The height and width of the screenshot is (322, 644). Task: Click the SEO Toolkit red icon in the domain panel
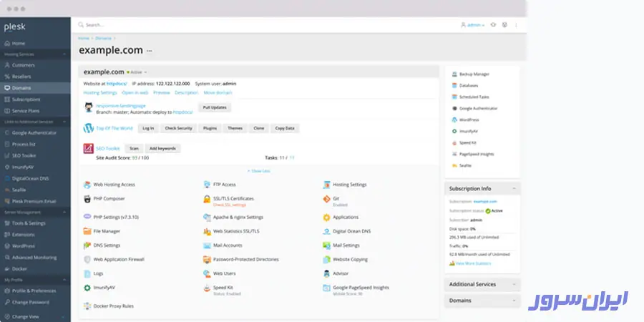point(89,148)
